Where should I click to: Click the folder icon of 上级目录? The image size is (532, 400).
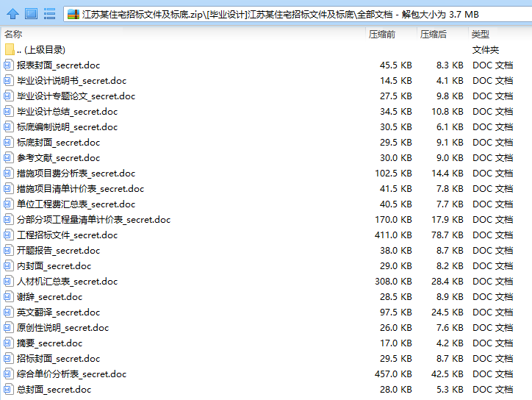[9, 49]
